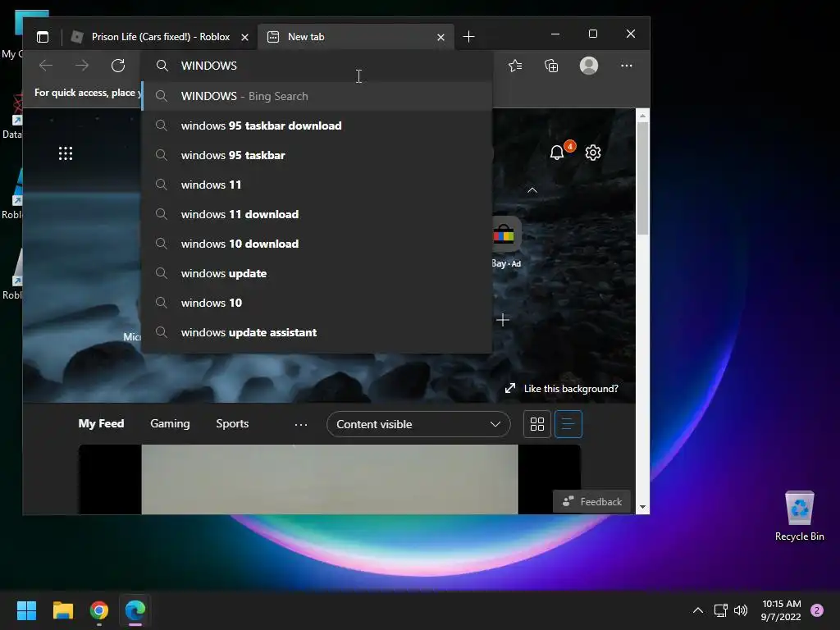Open the taskbar notification count badge
The height and width of the screenshot is (630, 840).
(817, 610)
